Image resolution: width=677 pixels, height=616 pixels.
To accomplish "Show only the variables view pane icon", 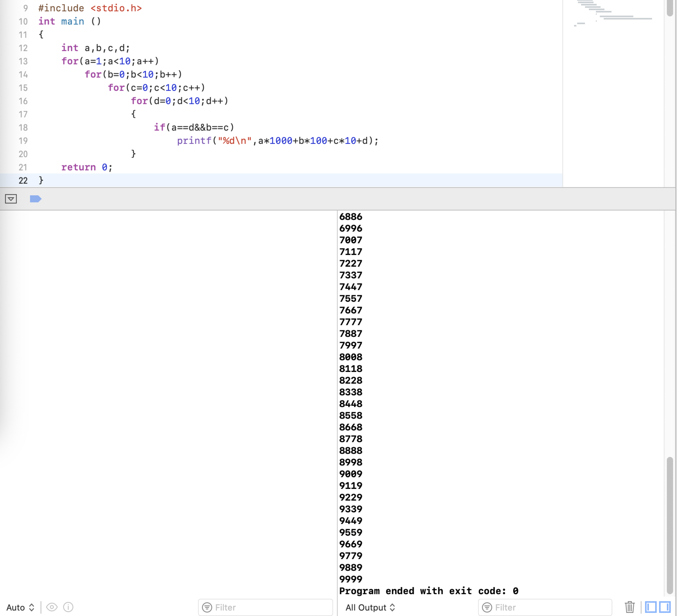I will 651,608.
